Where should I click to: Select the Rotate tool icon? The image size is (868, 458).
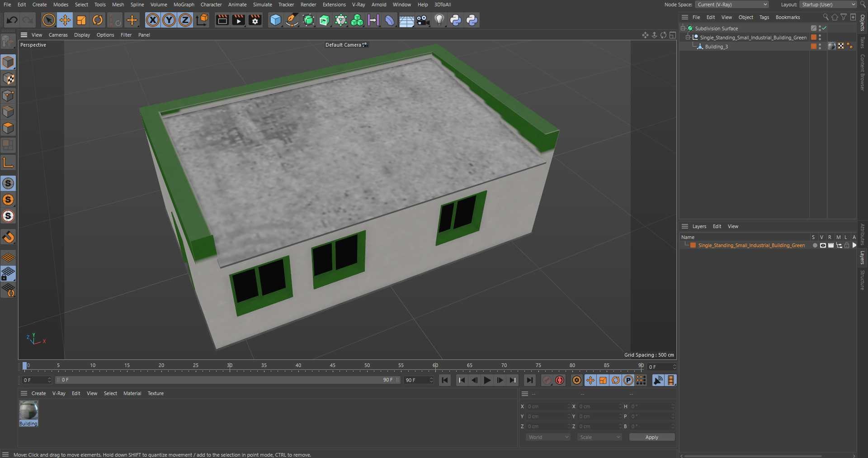tap(98, 20)
